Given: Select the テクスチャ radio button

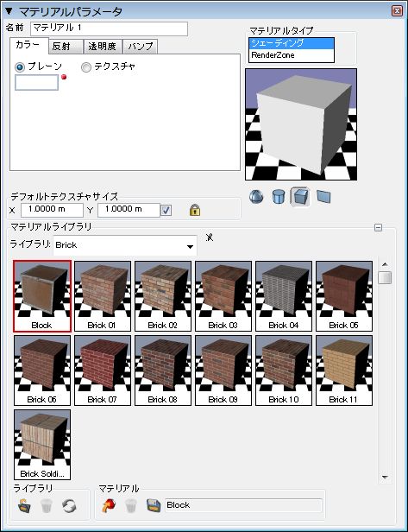Looking at the screenshot, I should (86, 67).
